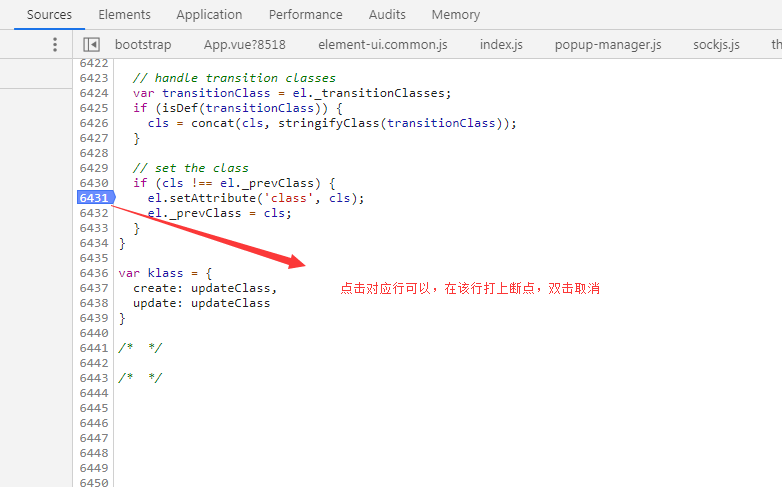Open the Application tab
This screenshot has width=782, height=487.
pos(209,14)
